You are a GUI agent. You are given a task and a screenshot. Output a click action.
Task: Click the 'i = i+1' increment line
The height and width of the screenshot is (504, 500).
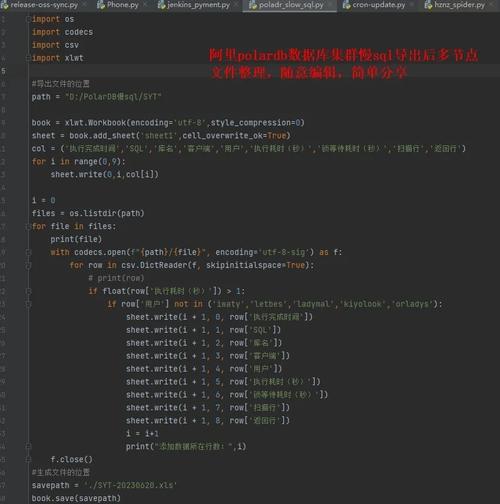142,434
